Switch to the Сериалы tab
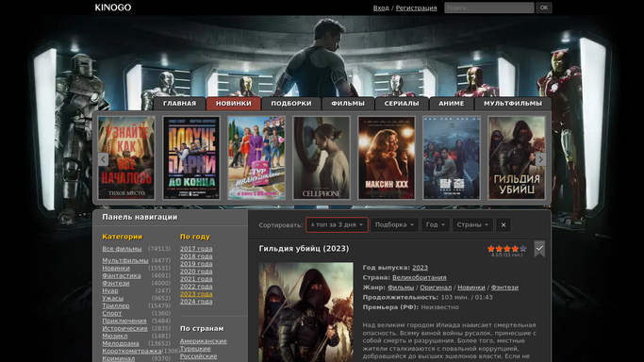The width and height of the screenshot is (644, 362). coord(402,104)
